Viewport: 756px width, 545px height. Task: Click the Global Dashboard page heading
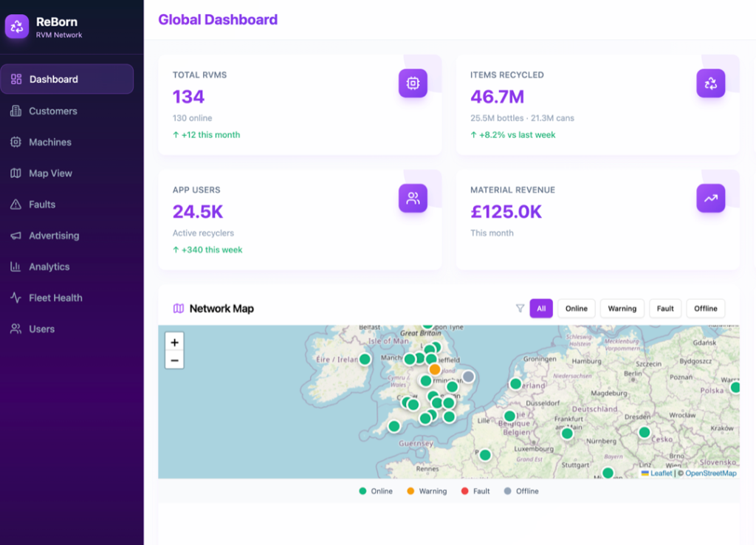[x=218, y=19]
